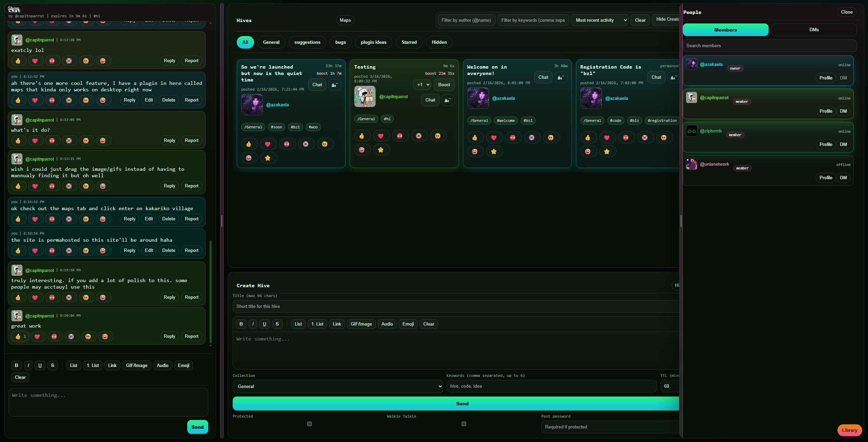Focus the Search members field

[x=769, y=46]
